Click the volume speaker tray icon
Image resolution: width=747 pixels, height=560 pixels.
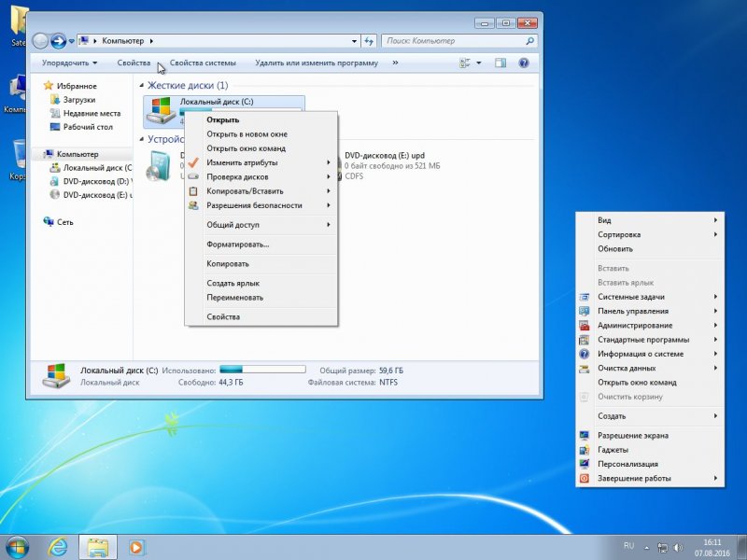[x=678, y=548]
